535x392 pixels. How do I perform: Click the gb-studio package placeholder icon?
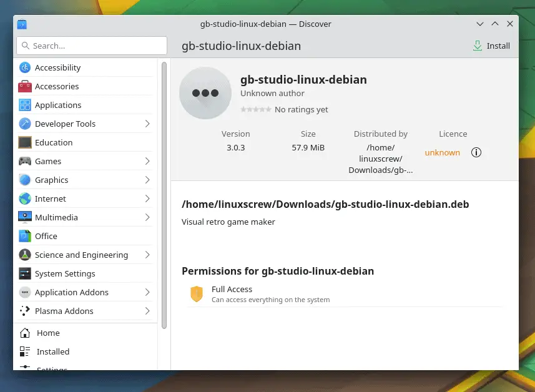click(205, 93)
